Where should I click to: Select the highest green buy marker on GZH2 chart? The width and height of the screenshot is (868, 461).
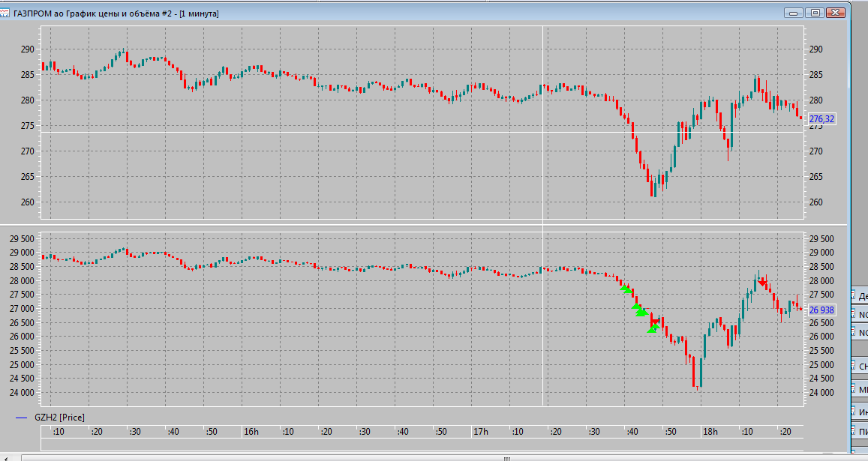[x=625, y=289]
